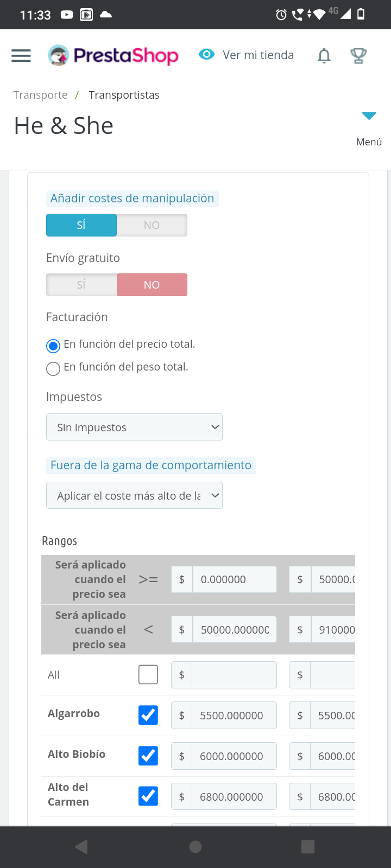Tap the Android recent apps button
391x868 pixels.
(308, 847)
